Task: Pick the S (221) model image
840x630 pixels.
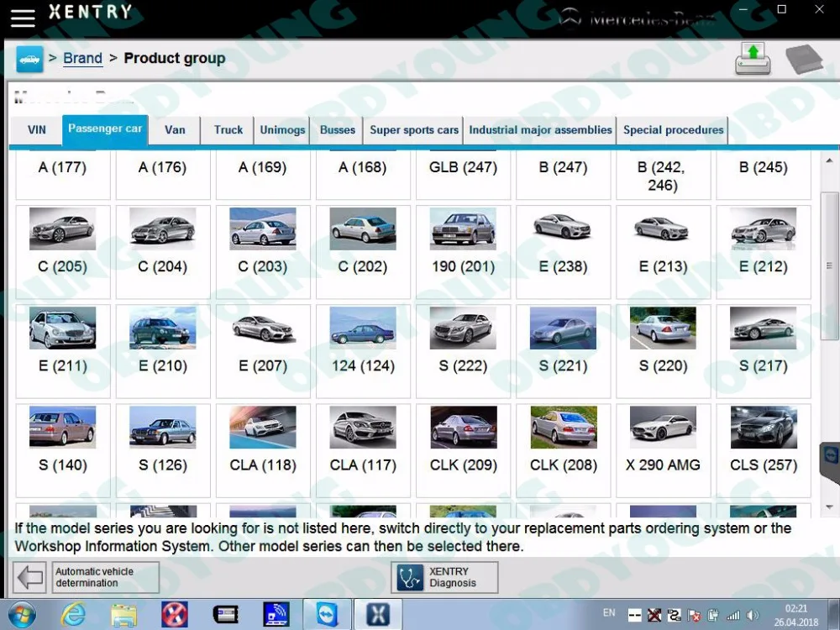Action: click(x=563, y=328)
